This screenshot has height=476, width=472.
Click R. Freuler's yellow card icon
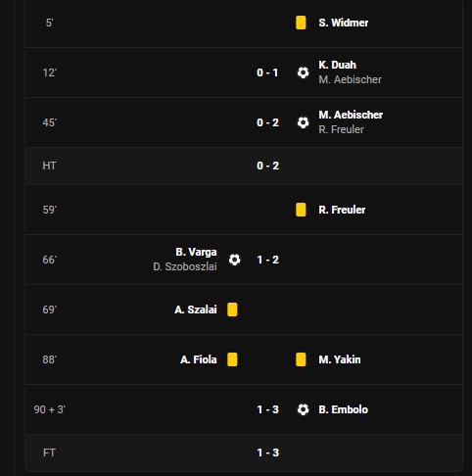(x=301, y=210)
